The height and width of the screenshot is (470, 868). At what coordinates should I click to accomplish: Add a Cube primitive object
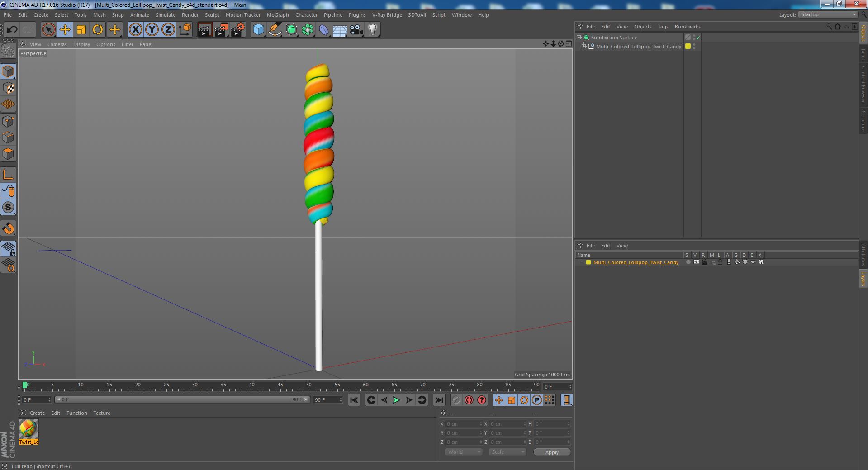point(258,30)
